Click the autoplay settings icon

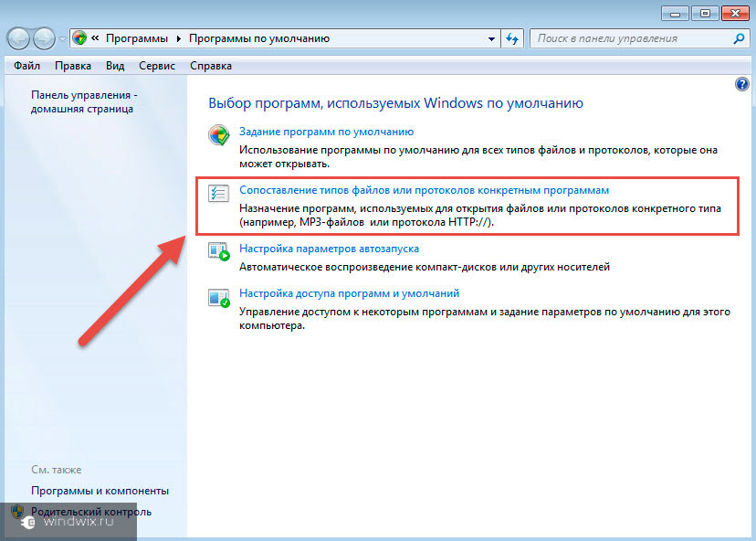219,251
